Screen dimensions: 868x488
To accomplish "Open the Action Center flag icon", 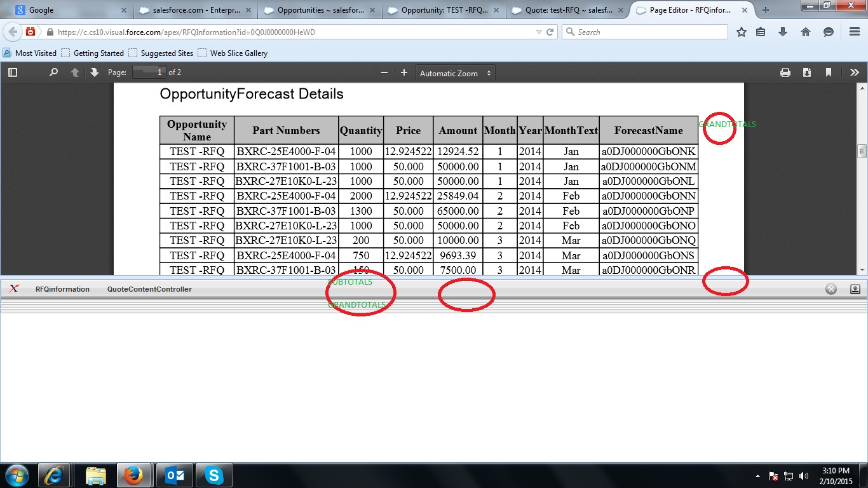I will [x=773, y=476].
